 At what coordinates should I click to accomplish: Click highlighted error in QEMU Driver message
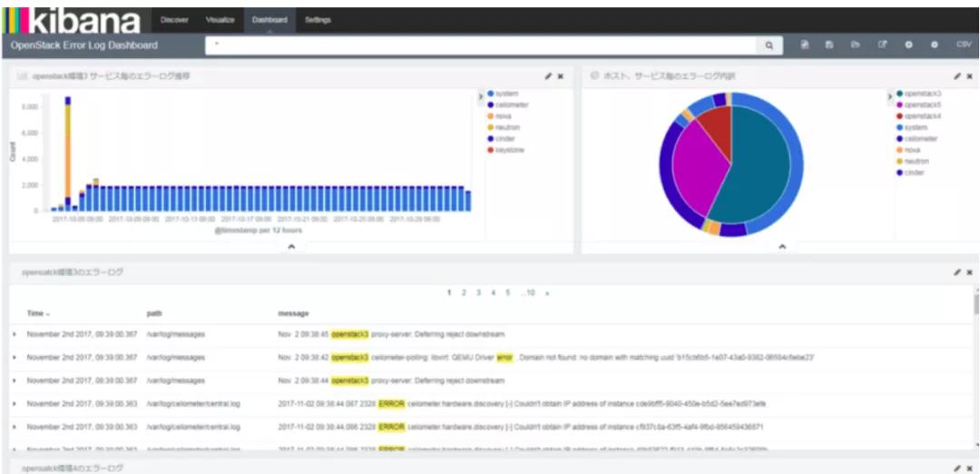(x=505, y=358)
